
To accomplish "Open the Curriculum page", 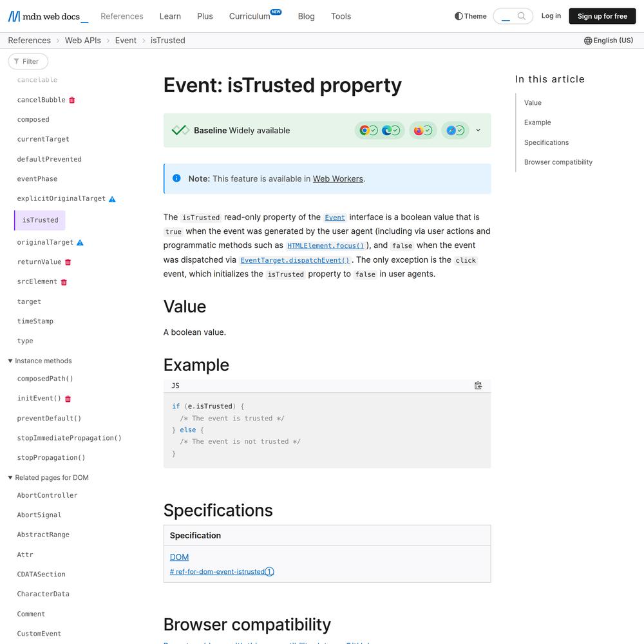I will pyautogui.click(x=250, y=17).
